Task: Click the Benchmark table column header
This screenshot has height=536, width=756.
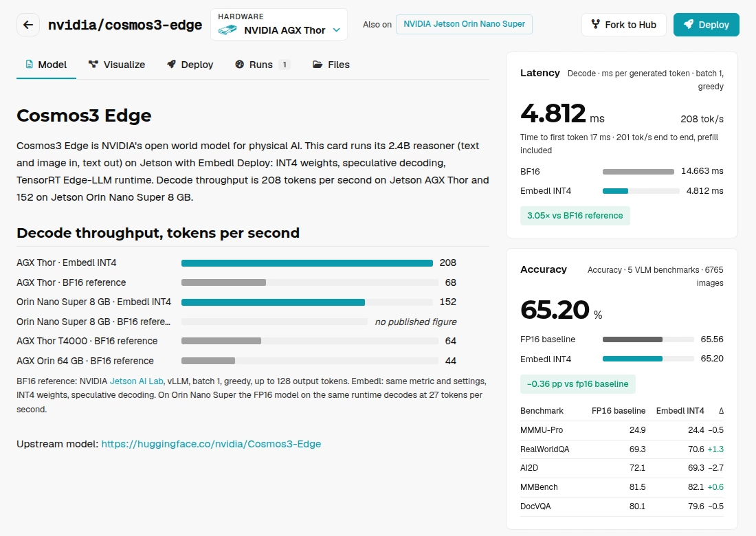Action: pos(542,411)
